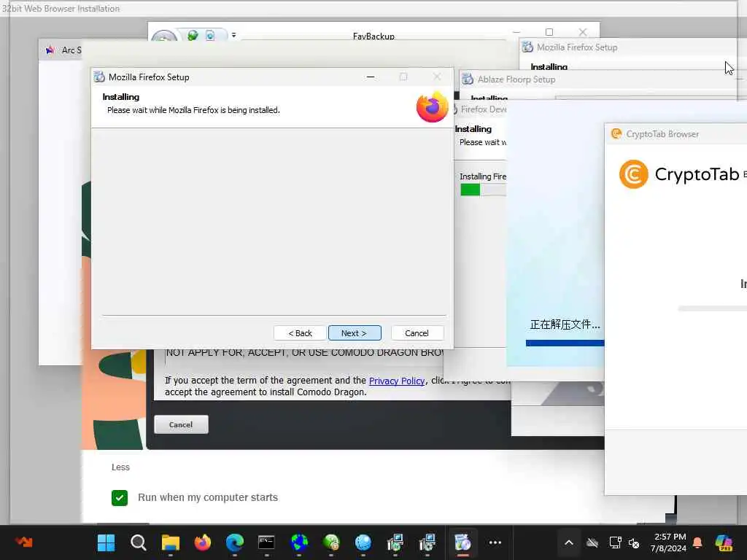The image size is (747, 560).
Task: Click the Back button in Firefox Setup
Action: point(300,332)
